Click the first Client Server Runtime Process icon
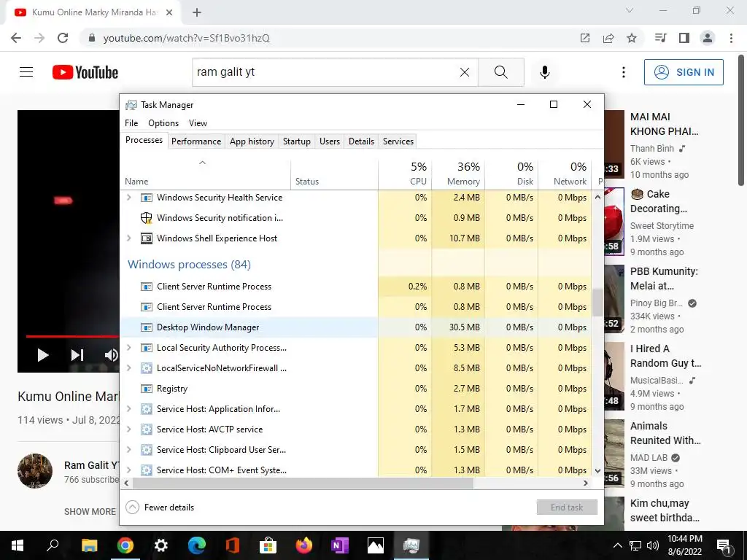 click(146, 287)
